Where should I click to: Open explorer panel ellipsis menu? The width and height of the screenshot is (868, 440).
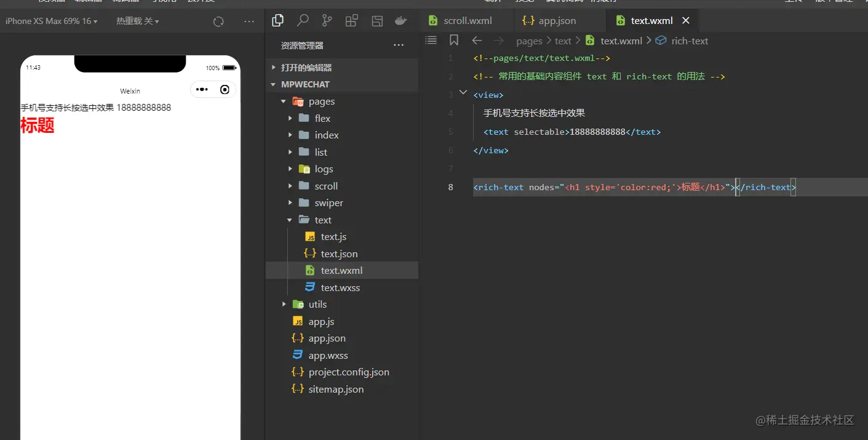(x=399, y=45)
